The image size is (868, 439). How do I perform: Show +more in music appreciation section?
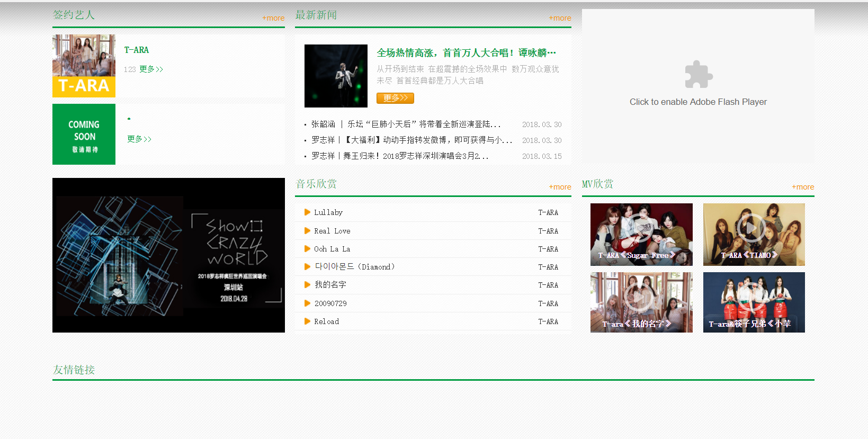(560, 187)
